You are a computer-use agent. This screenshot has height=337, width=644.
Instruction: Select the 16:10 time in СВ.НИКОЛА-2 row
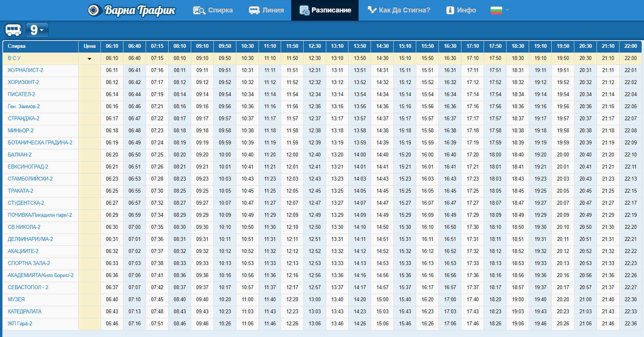click(428, 227)
